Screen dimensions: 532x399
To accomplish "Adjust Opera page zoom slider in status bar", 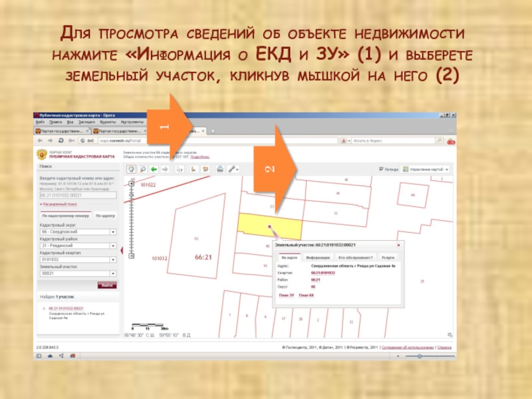I will (x=430, y=356).
